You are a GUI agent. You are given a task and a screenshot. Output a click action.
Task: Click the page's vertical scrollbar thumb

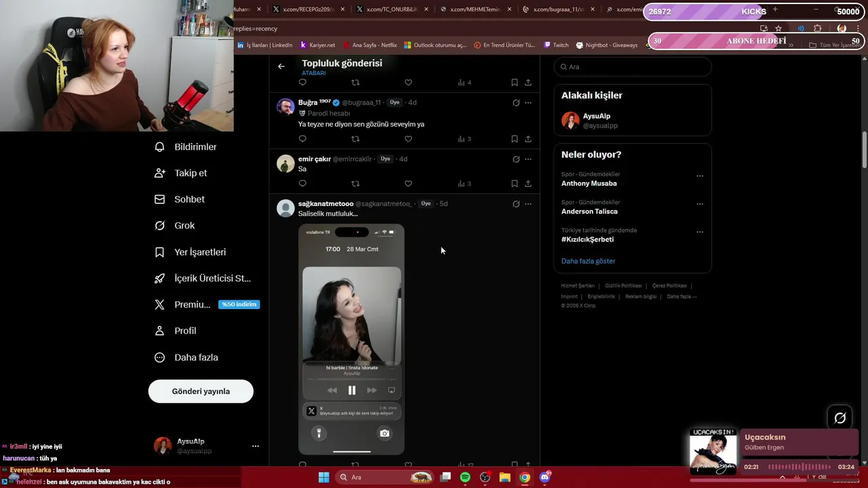864,149
